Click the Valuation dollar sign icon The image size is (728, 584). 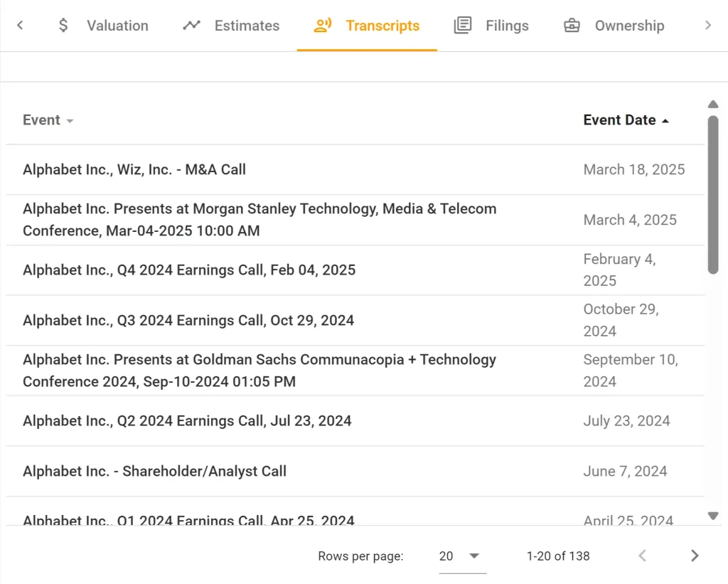[x=63, y=26]
